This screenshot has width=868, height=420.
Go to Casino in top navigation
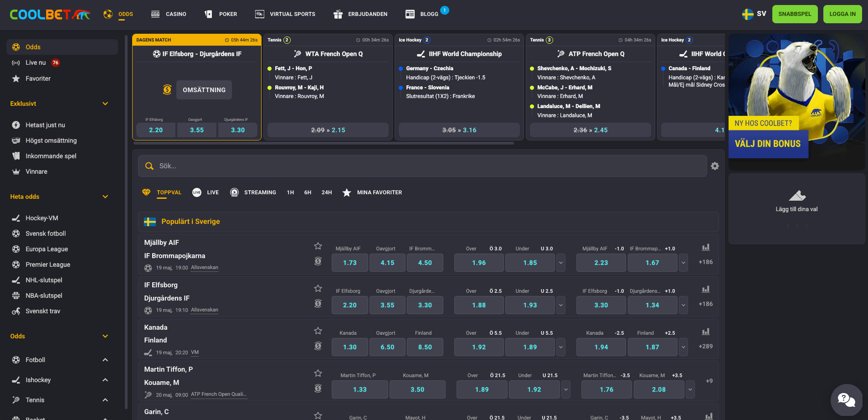click(169, 14)
